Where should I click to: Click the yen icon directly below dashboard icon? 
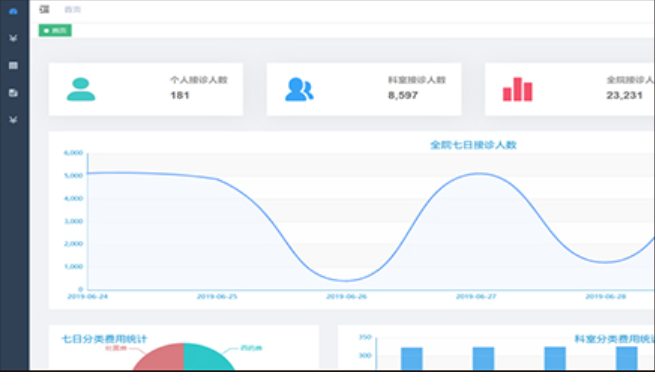[13, 38]
